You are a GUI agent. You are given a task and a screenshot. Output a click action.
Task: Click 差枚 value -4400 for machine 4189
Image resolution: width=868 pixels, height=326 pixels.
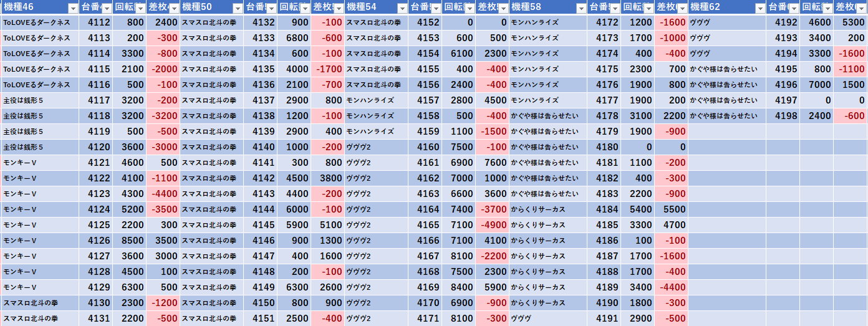click(x=672, y=287)
